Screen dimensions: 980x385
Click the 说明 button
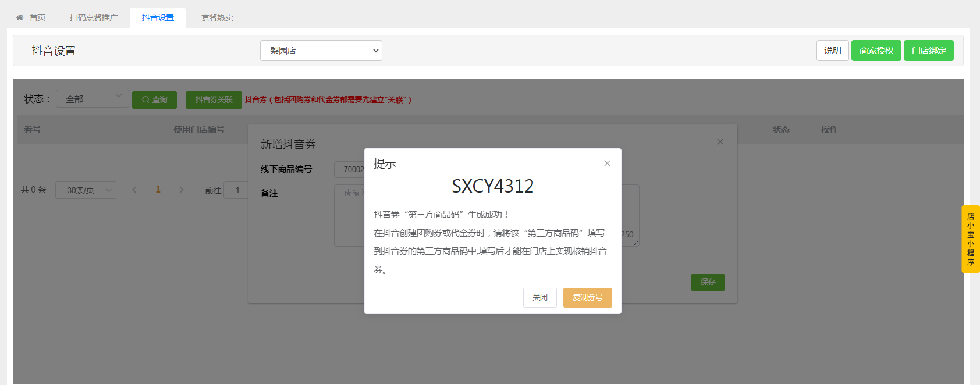[833, 51]
